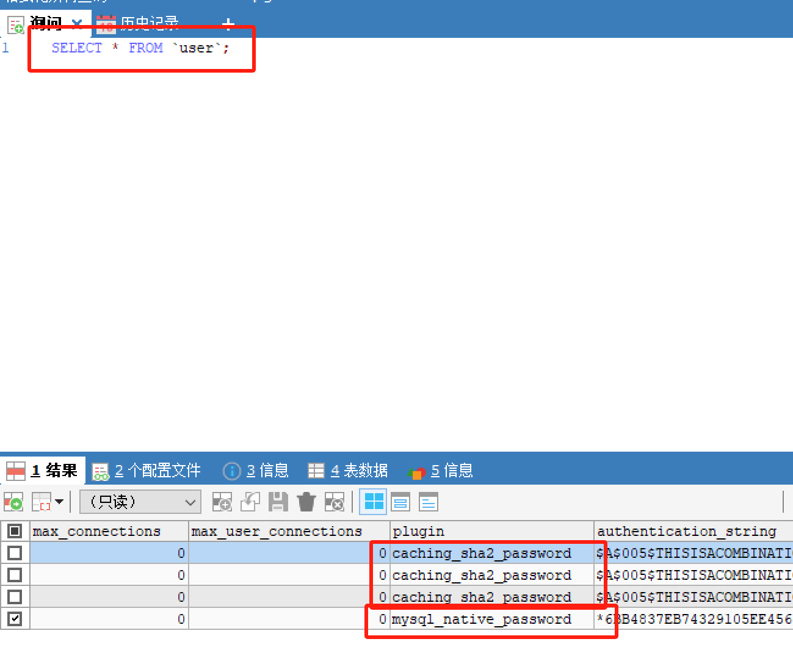Click the 5 信息 result tab
The image size is (793, 672).
pyautogui.click(x=440, y=470)
